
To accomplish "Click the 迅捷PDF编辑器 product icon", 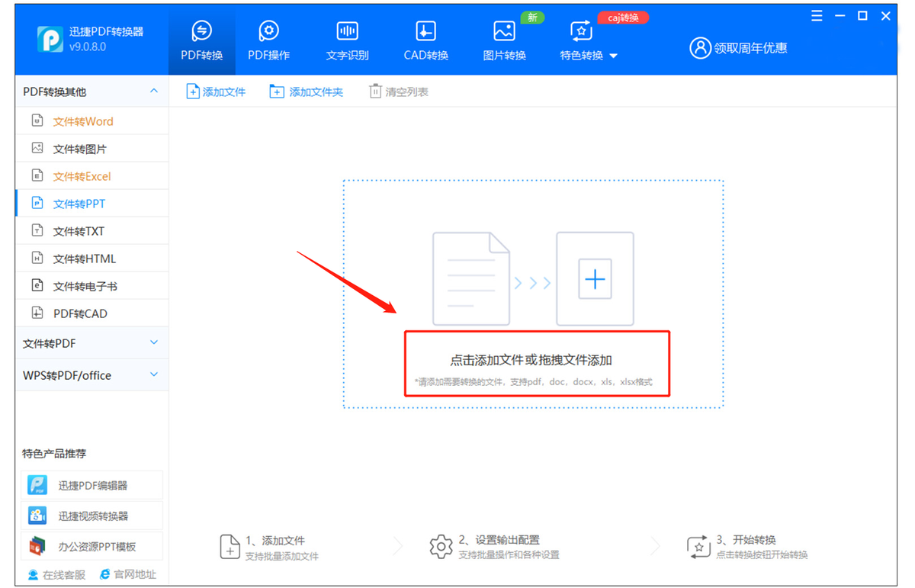I will tap(37, 485).
